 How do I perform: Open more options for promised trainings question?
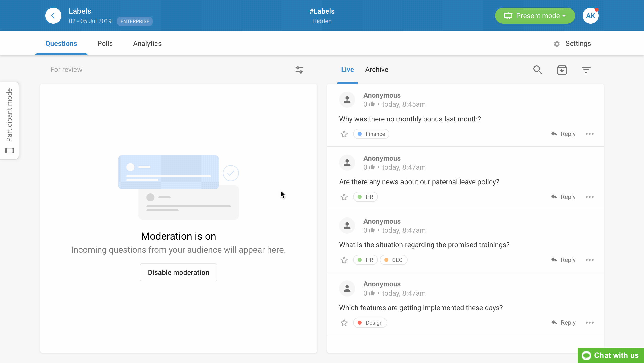pos(589,260)
